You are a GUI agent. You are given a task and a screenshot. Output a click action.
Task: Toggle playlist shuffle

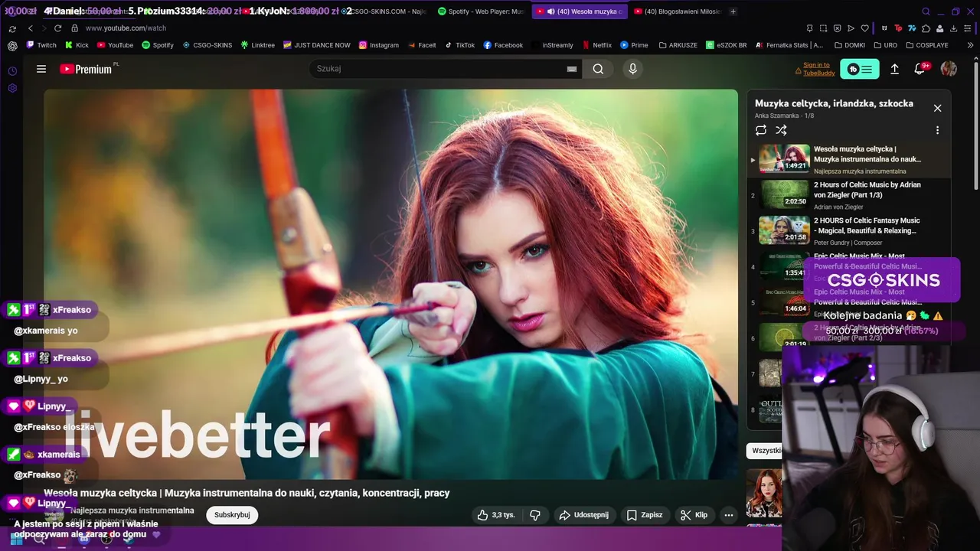coord(781,130)
